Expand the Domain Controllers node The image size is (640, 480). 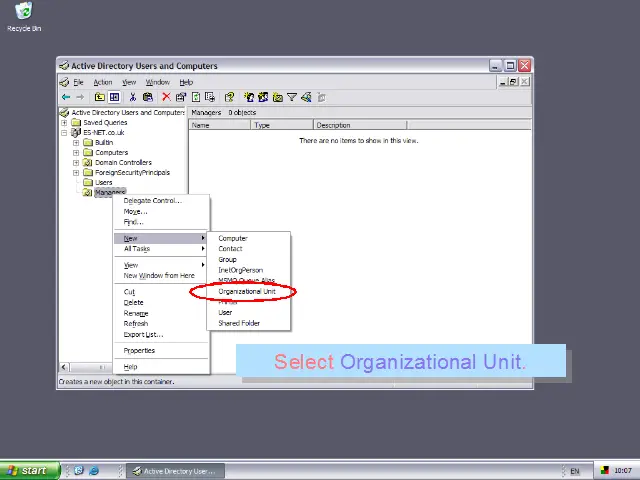76,162
